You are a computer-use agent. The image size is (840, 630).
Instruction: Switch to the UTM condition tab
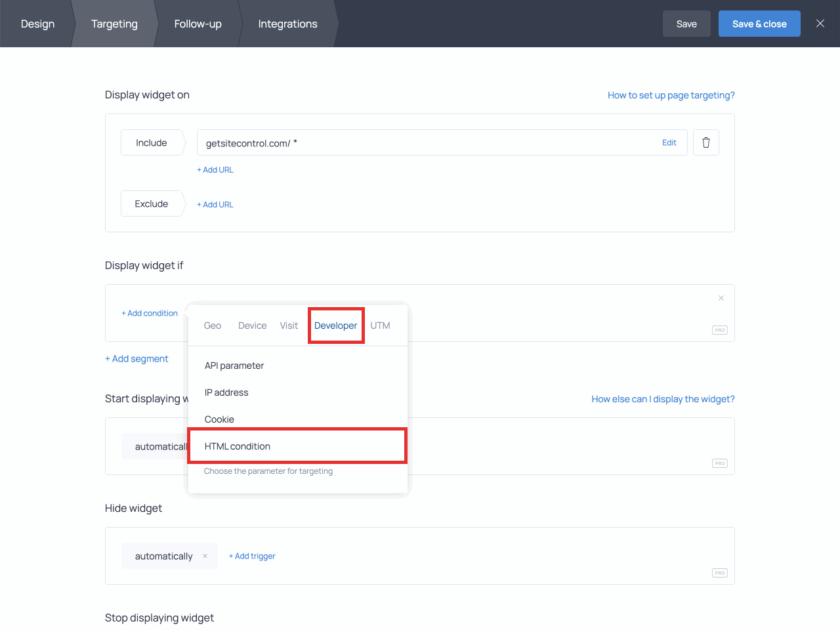pyautogui.click(x=380, y=325)
